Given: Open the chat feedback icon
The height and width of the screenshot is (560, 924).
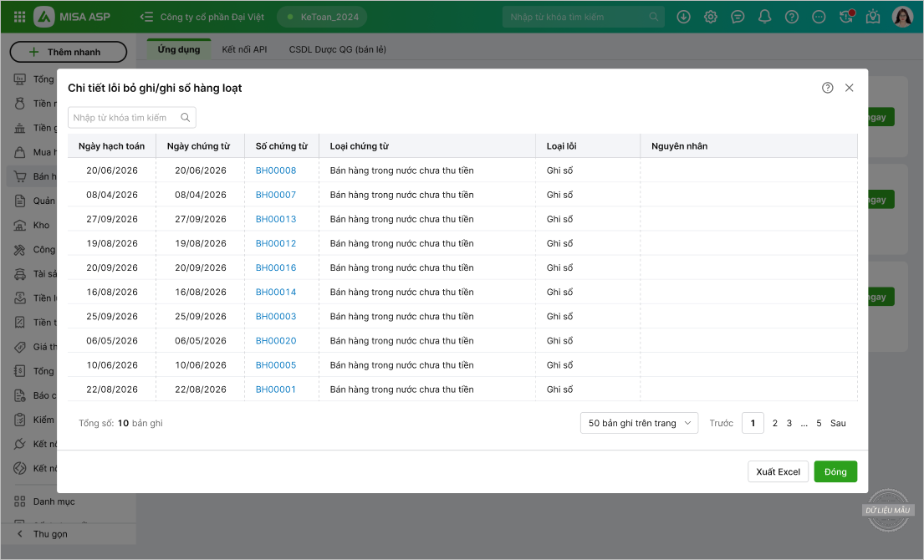Looking at the screenshot, I should pyautogui.click(x=738, y=17).
